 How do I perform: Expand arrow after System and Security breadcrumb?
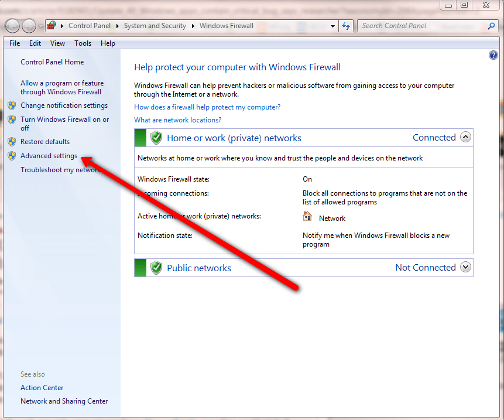click(x=193, y=26)
